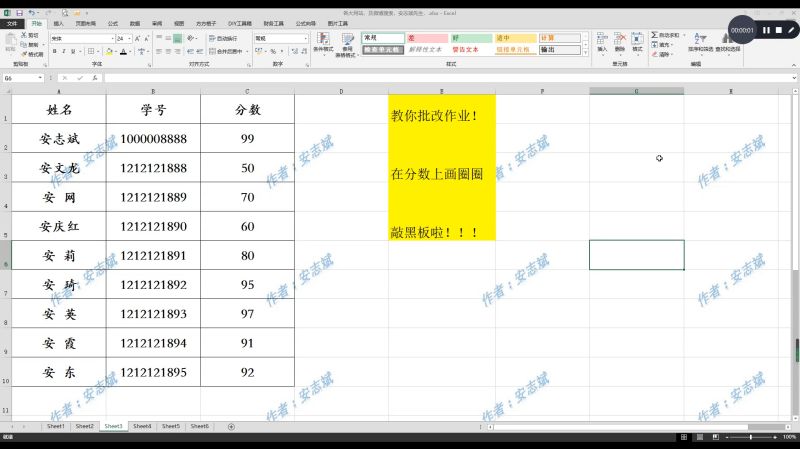Click the Insert Function fx icon
800x449 pixels.
95,78
